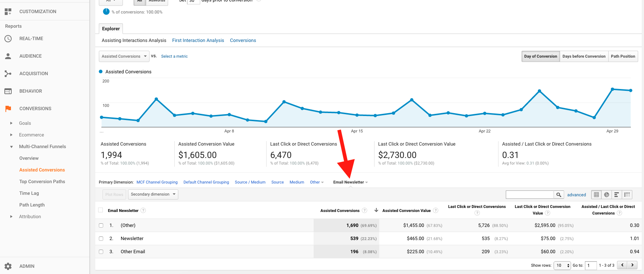Tick the Other Email row checkbox

[x=101, y=252]
